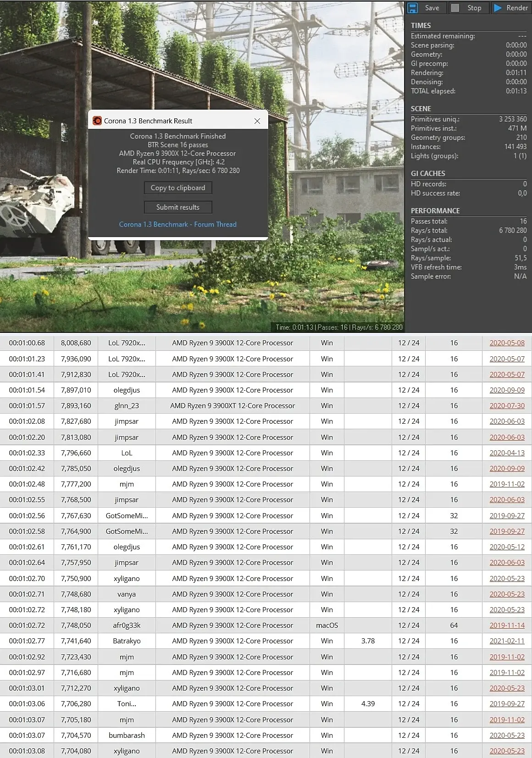This screenshot has height=758, width=532.
Task: Click the Instances value 141 493
Action: coord(515,147)
